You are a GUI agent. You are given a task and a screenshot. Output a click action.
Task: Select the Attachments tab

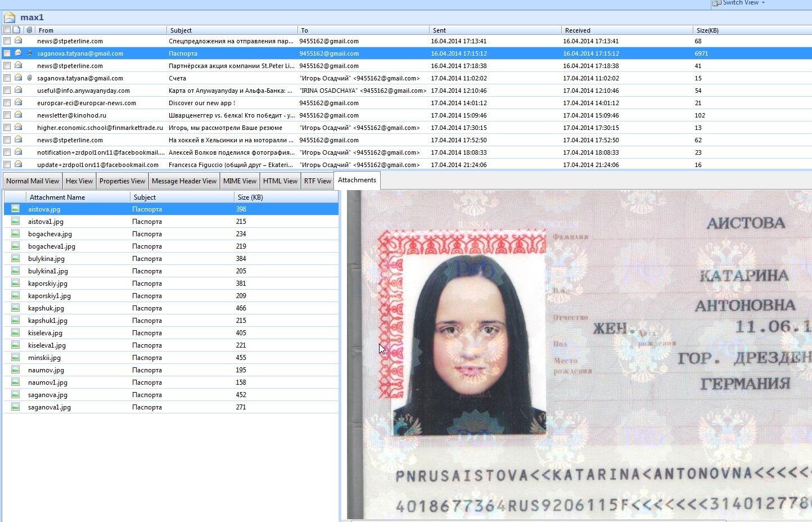pos(357,180)
